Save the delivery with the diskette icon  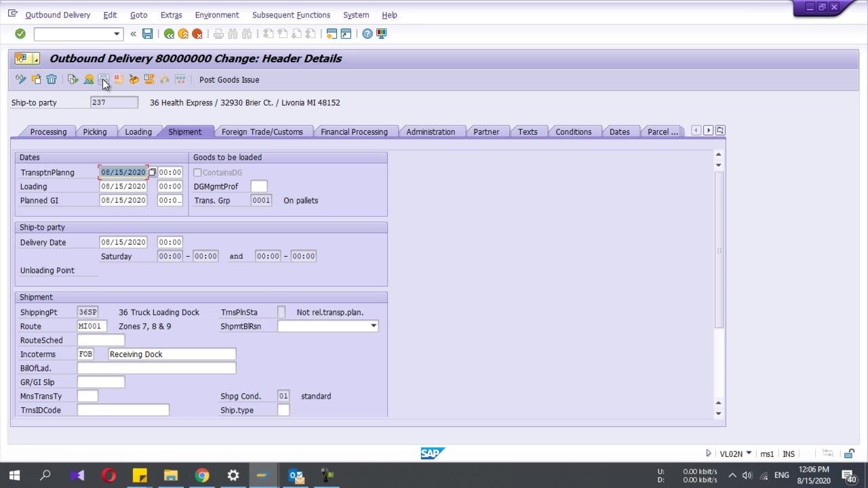pyautogui.click(x=147, y=34)
